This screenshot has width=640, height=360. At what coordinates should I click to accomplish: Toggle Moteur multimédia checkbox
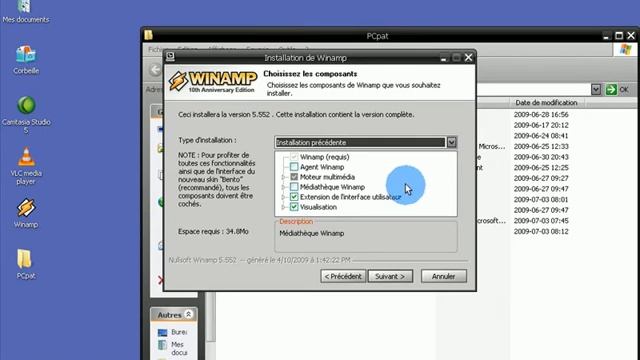click(x=294, y=177)
